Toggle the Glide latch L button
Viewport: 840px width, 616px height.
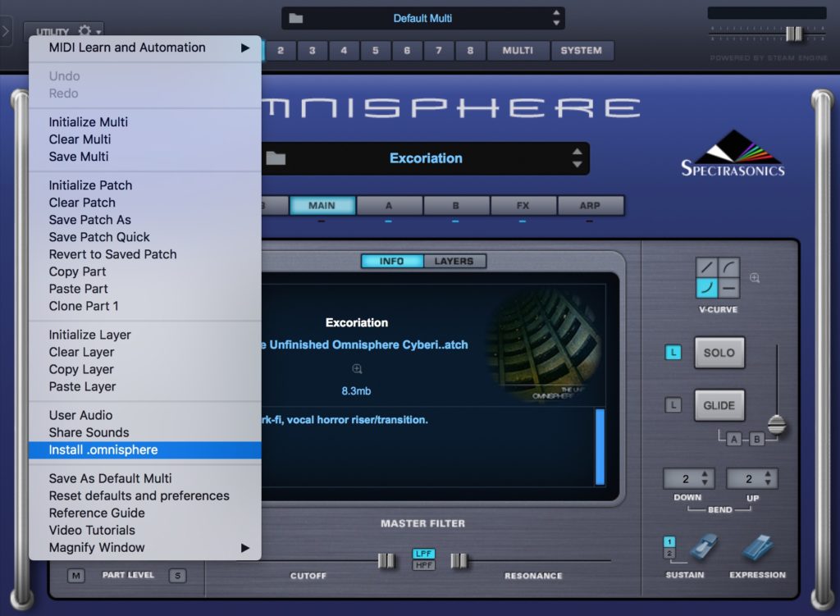(673, 405)
